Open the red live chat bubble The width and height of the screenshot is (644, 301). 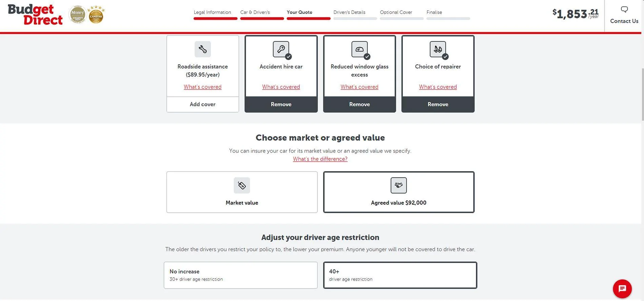622,289
